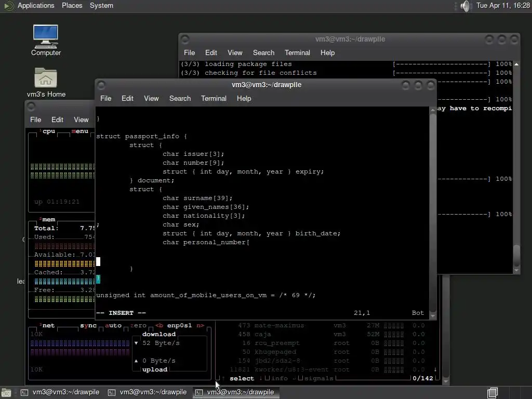532x399 pixels.
Task: Open the Applications menu
Action: 36,6
